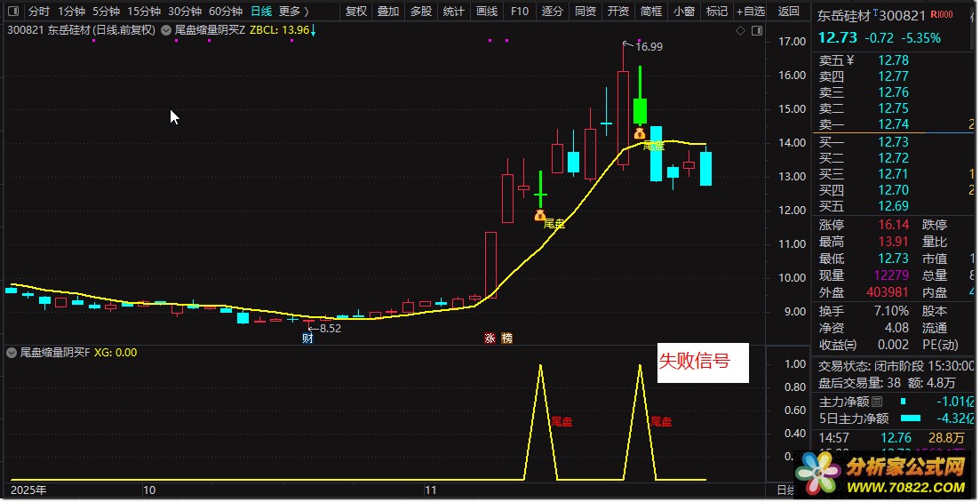Click 卖一 ask price 12.74
Image resolution: width=980 pixels, height=502 pixels.
click(x=893, y=124)
